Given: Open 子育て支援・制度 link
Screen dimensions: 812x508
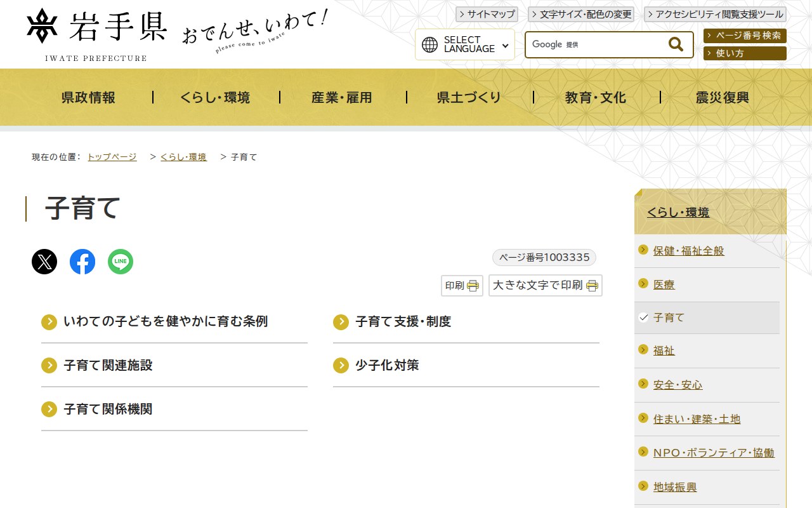Looking at the screenshot, I should pyautogui.click(x=403, y=322).
